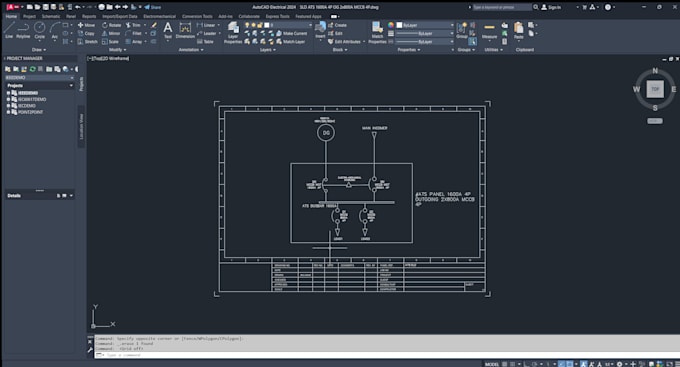This screenshot has width=680, height=367.
Task: Expand the IEC60617DEMO project node
Action: tap(8, 99)
